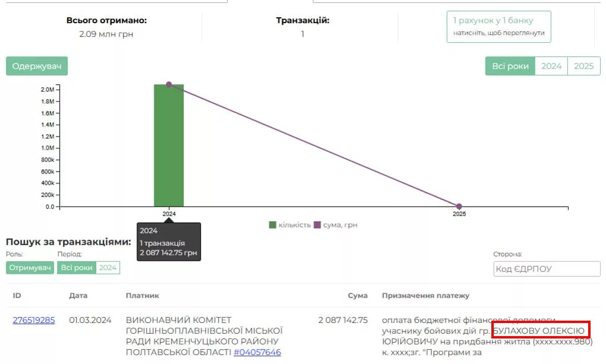
Task: Click the purple data point at 2025
Action: pos(459,207)
